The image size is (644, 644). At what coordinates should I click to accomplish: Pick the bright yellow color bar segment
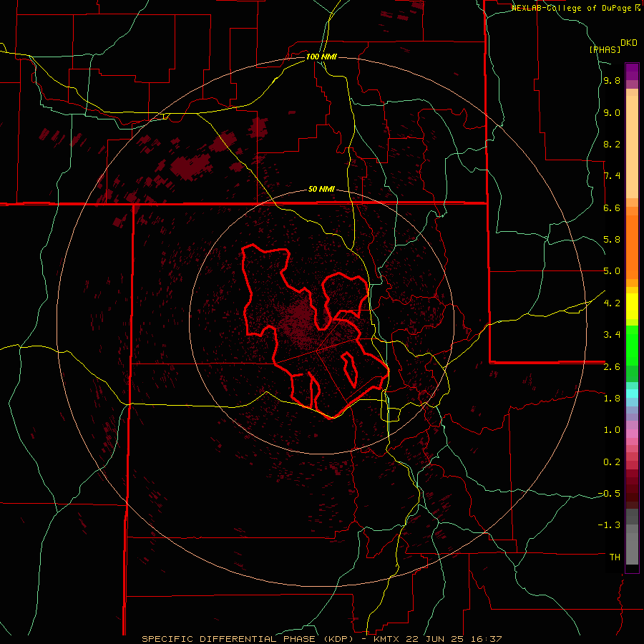coord(632,306)
